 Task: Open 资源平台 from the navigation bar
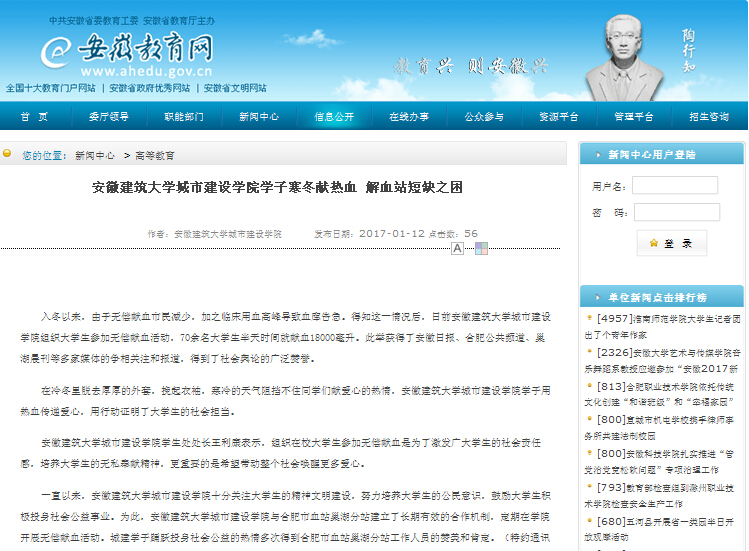click(559, 117)
